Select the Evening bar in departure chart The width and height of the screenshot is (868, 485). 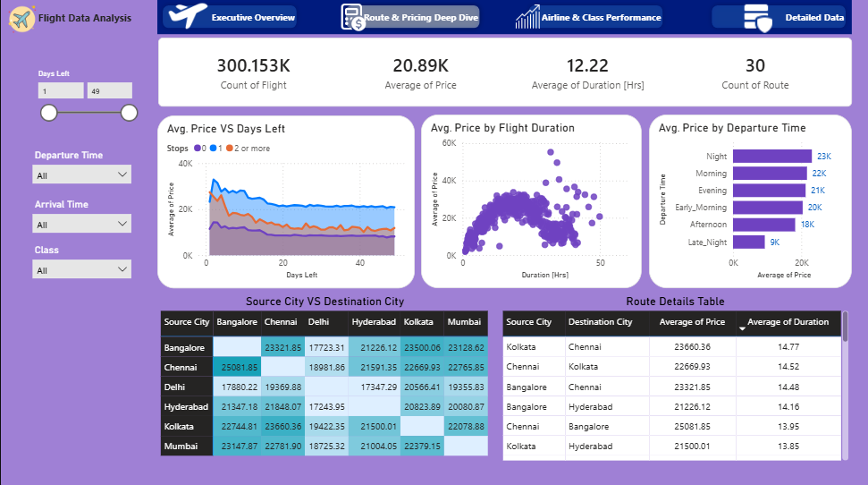(769, 190)
